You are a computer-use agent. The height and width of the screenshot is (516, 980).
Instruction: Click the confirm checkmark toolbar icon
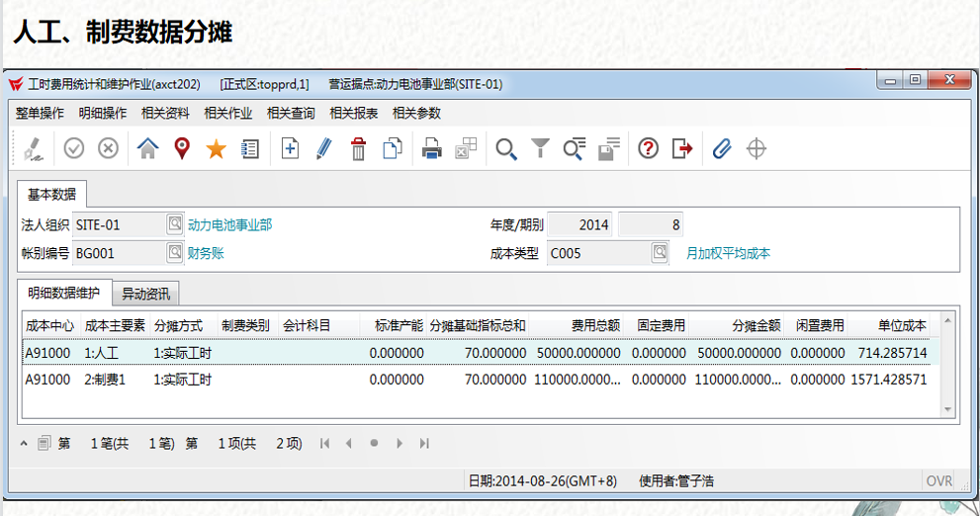(x=74, y=148)
